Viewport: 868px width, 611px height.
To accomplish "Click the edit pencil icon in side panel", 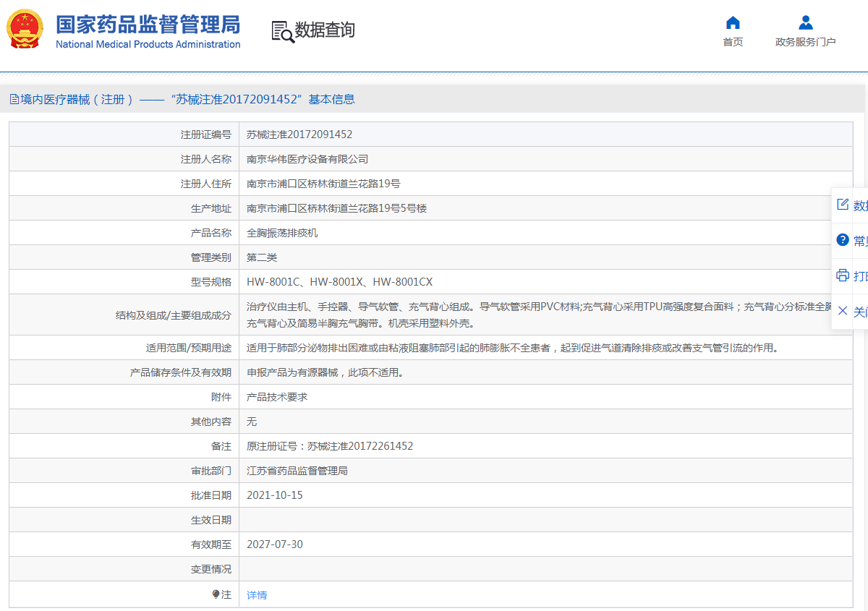I will coord(843,205).
